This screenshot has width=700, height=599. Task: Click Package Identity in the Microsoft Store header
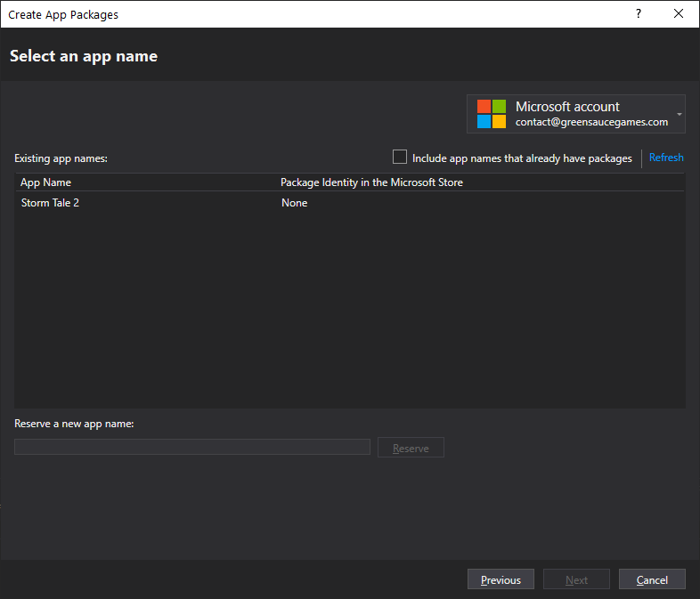[x=371, y=182]
